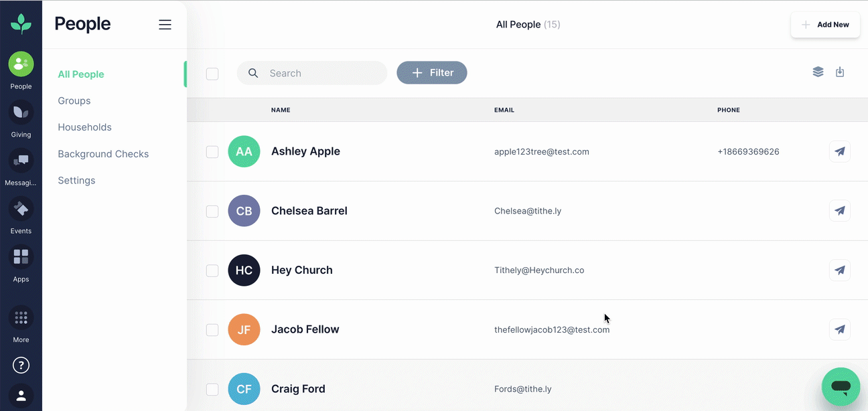Send message to Ashley Apple icon
The width and height of the screenshot is (868, 411).
click(840, 151)
